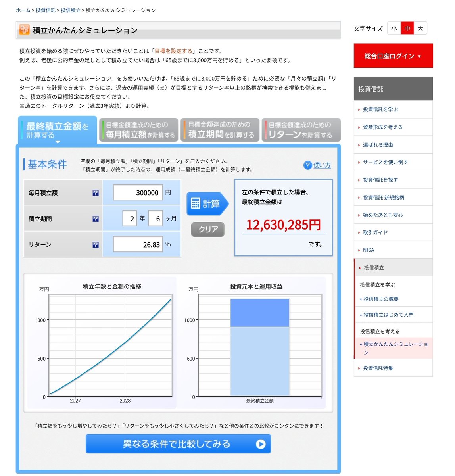Click the simulation page title icon
Viewport: 455px width, 476px height.
[24, 30]
